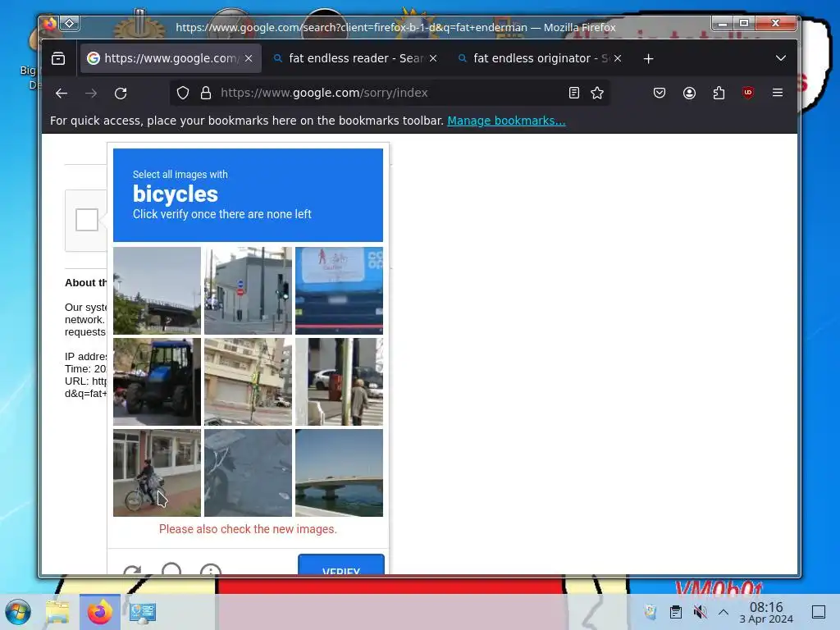The height and width of the screenshot is (630, 840).
Task: Maximize the Firefox window
Action: (743, 23)
